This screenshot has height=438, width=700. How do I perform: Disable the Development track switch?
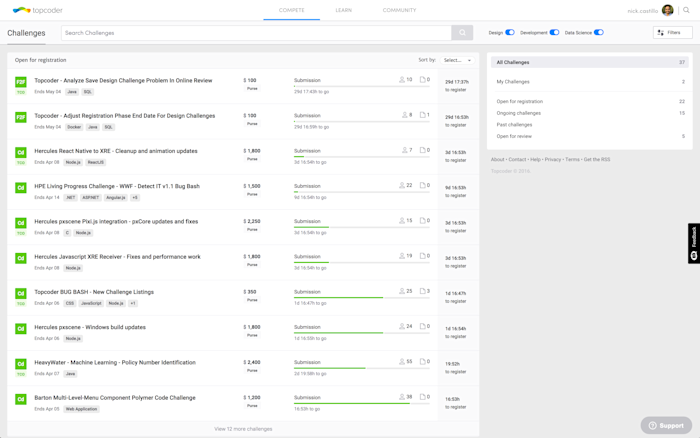coord(554,33)
